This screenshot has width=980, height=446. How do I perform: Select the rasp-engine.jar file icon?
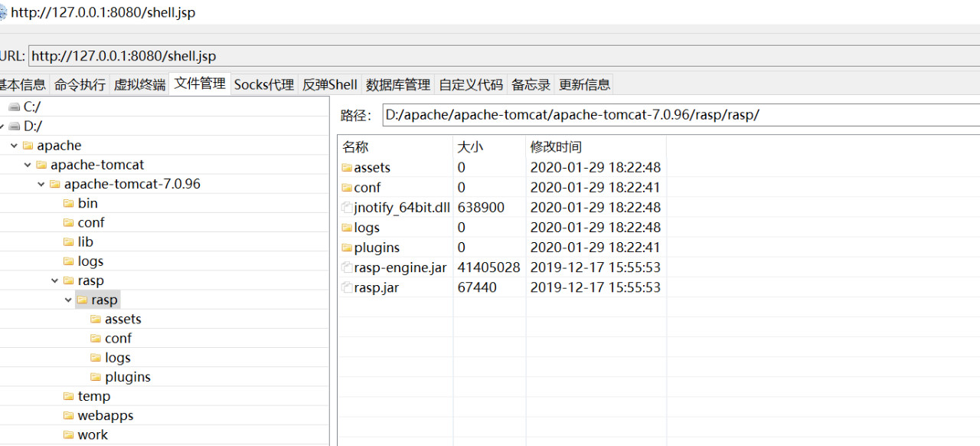[x=347, y=267]
